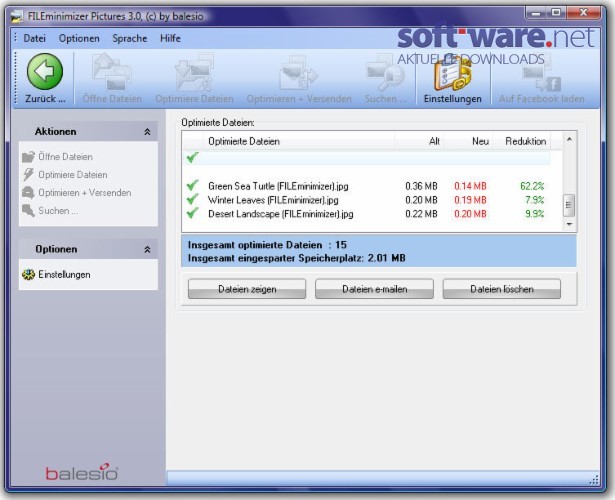615x500 pixels.
Task: Click the 0.14 MB new size value
Action: 470,186
